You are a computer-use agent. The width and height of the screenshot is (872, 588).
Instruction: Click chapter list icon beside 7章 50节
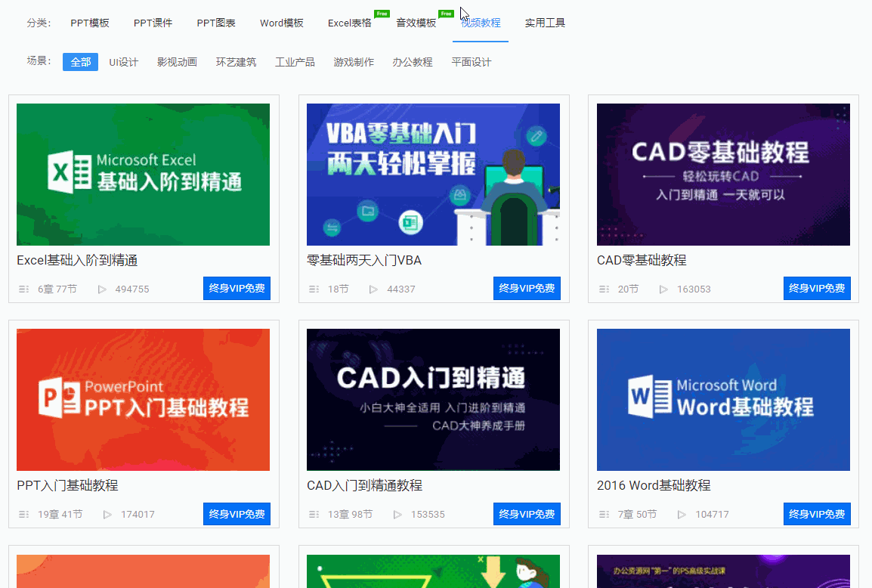(605, 515)
